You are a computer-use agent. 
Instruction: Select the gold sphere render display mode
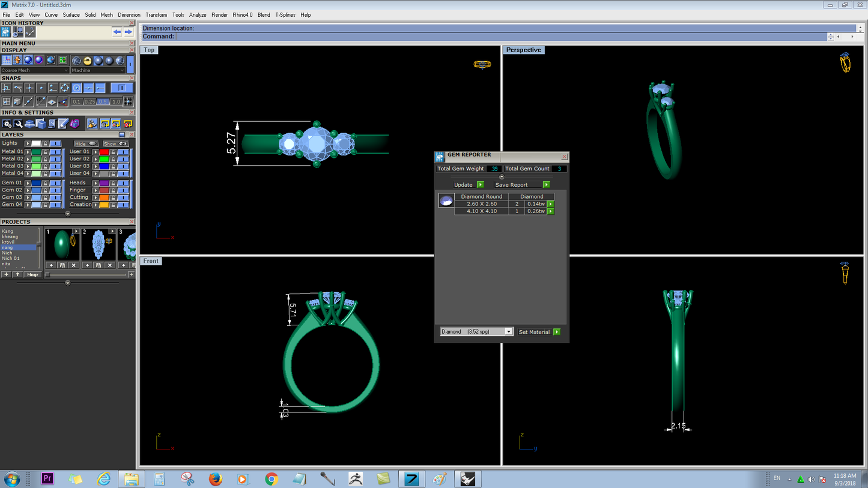(87, 61)
